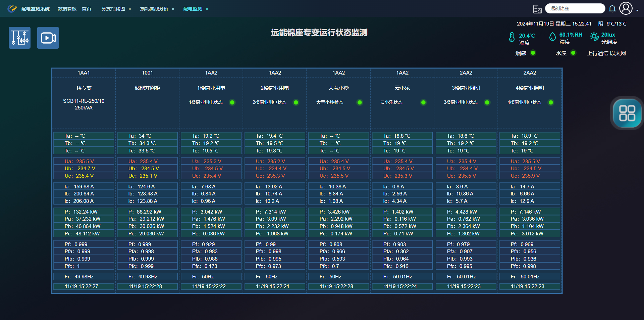
Task: Open the user account avatar
Action: click(x=626, y=8)
